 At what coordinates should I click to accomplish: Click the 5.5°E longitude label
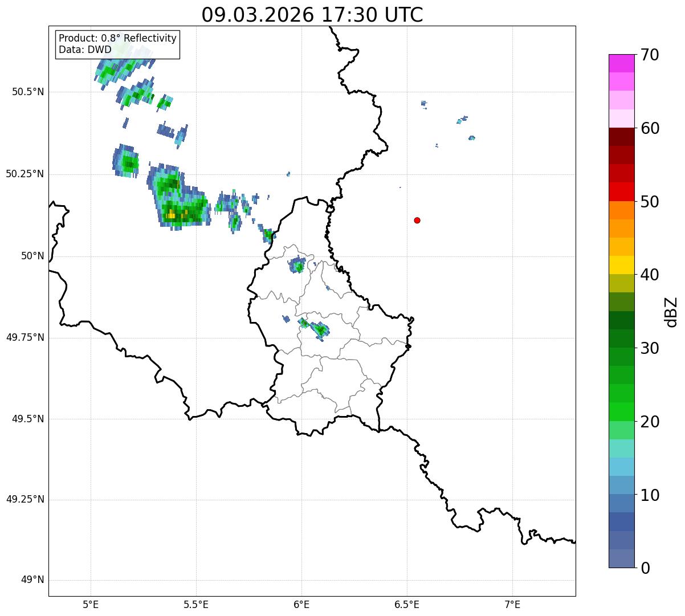coord(196,604)
